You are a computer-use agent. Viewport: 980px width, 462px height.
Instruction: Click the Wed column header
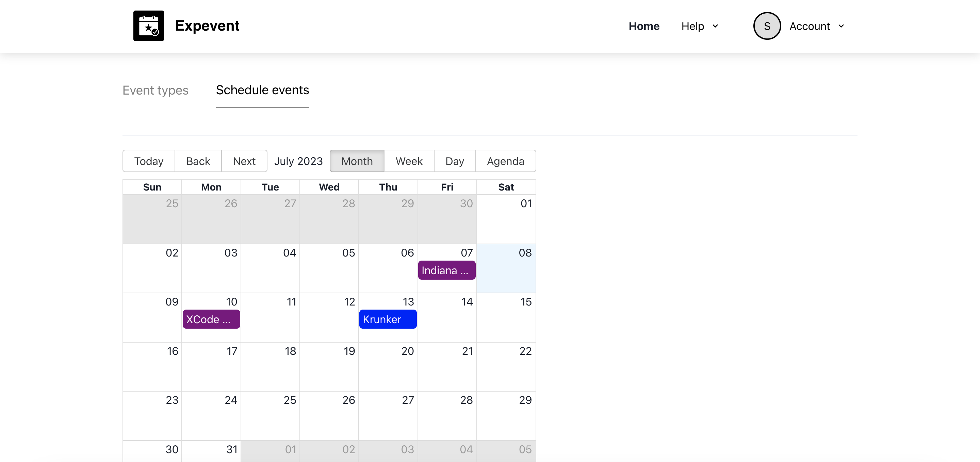[329, 187]
